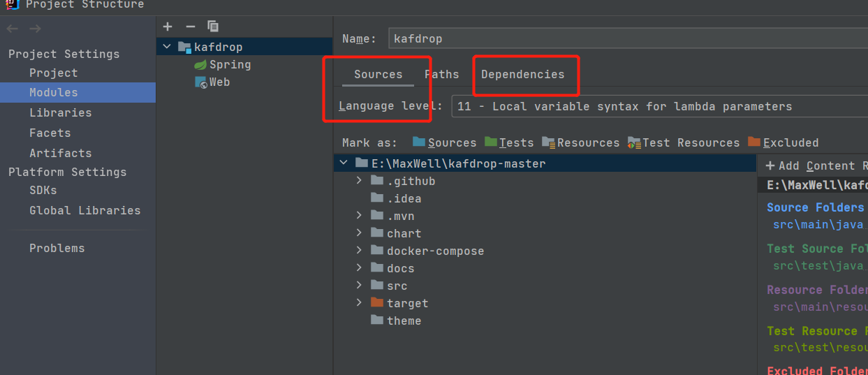The width and height of the screenshot is (868, 375).
Task: Switch to the Paths tab
Action: click(x=442, y=74)
